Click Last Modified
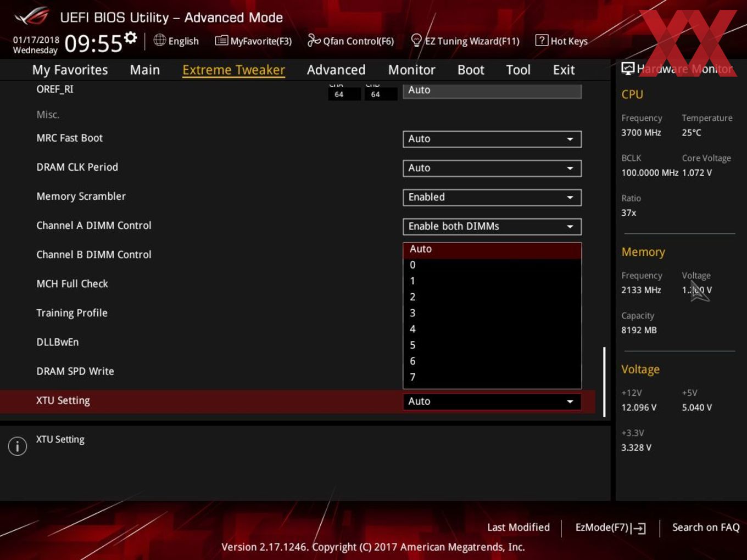Image resolution: width=747 pixels, height=560 pixels. tap(519, 527)
